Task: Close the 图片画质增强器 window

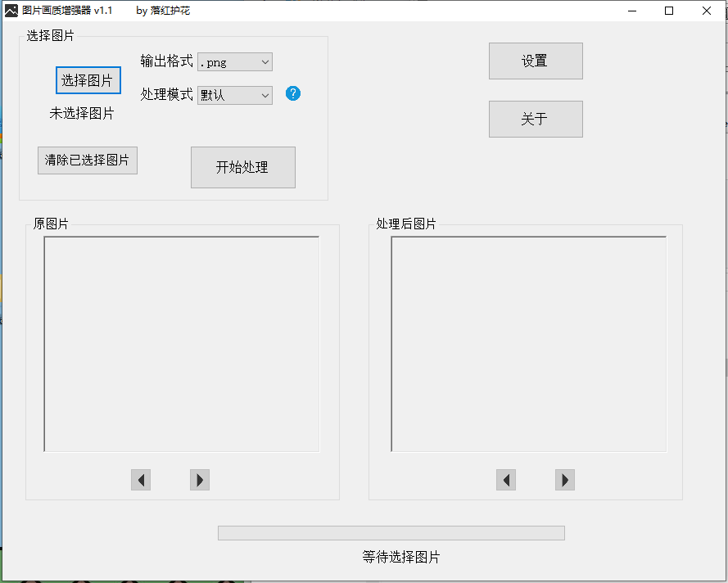Action: point(707,11)
